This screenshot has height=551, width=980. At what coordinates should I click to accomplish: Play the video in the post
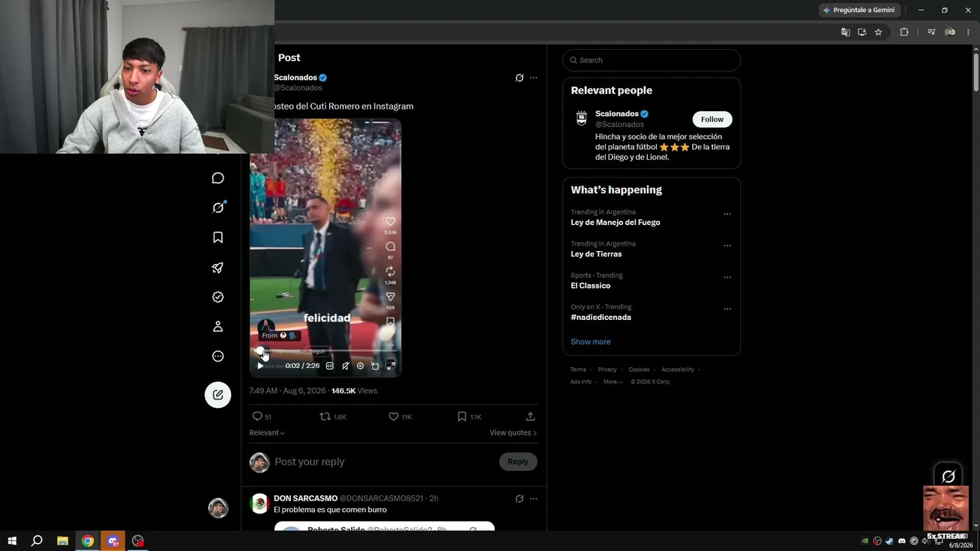point(260,366)
